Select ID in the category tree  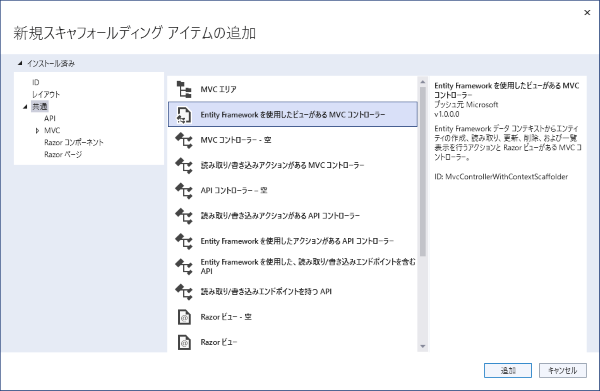tap(36, 82)
